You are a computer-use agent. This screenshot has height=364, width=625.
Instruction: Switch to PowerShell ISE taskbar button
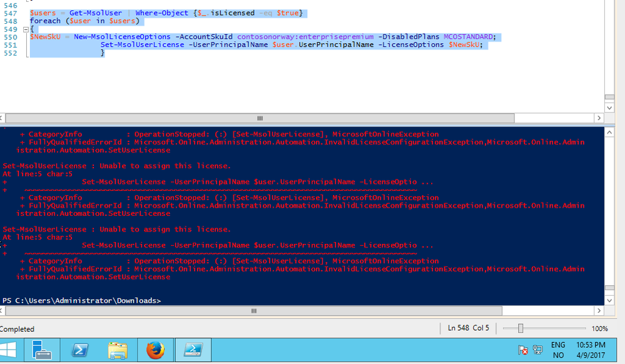pos(193,350)
